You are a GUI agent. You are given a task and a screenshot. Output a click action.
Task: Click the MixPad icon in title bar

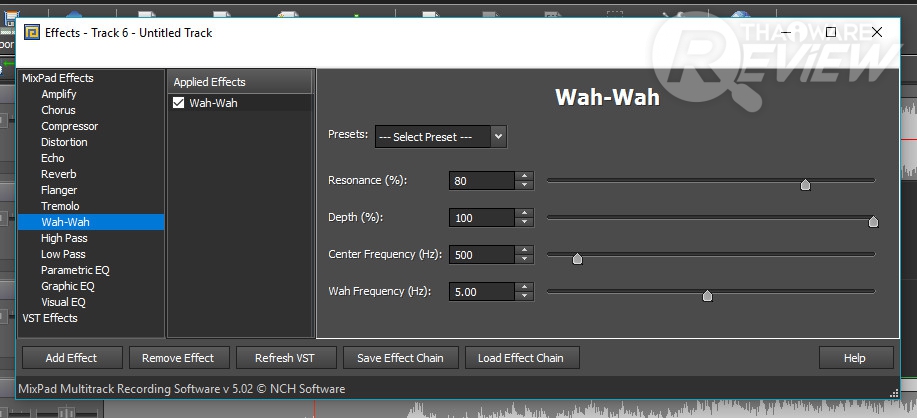click(x=32, y=32)
